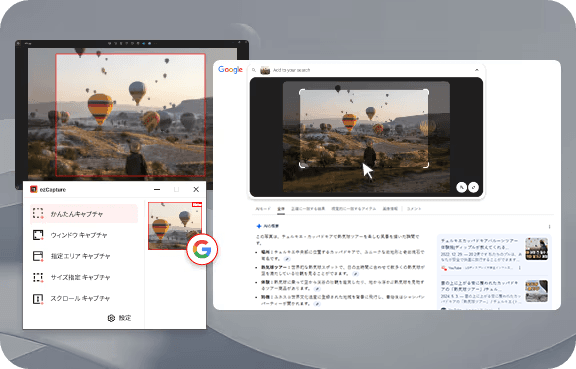Viewport: 576px width, 369px height.
Task: Click source link icon after fourth bullet
Action: (x=317, y=304)
